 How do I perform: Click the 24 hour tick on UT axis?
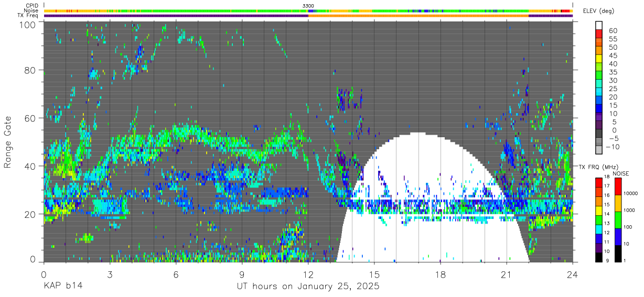pos(572,273)
